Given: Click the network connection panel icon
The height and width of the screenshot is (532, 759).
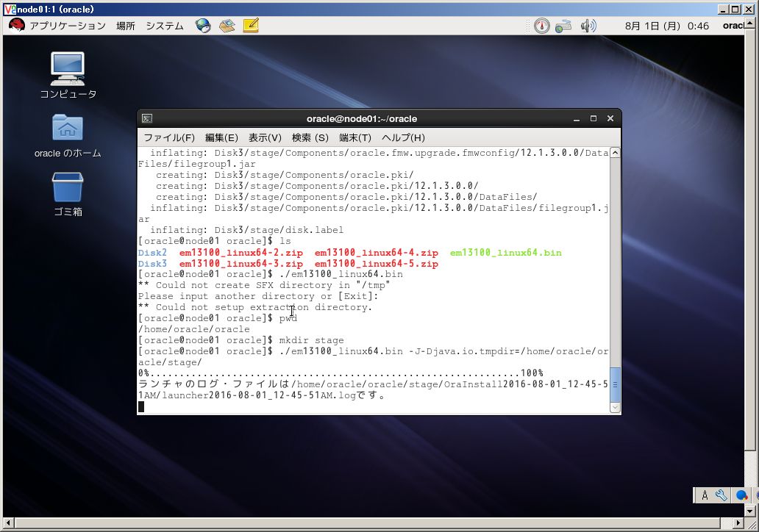Looking at the screenshot, I should [563, 26].
